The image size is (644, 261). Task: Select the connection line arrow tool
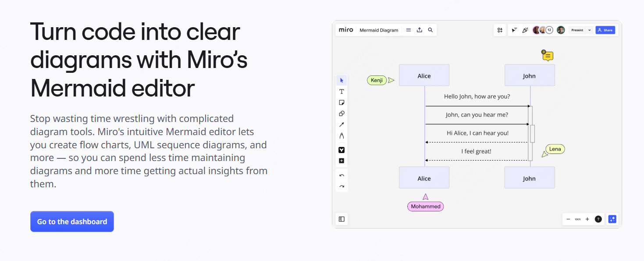pyautogui.click(x=342, y=125)
